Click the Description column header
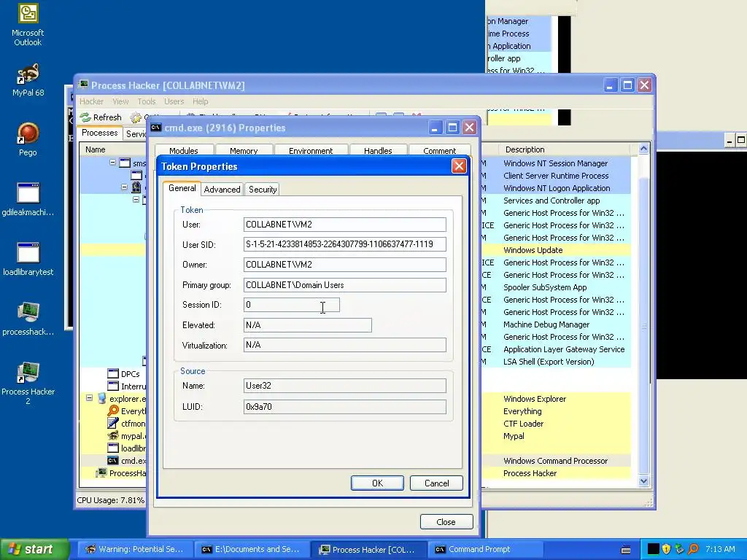 click(565, 149)
